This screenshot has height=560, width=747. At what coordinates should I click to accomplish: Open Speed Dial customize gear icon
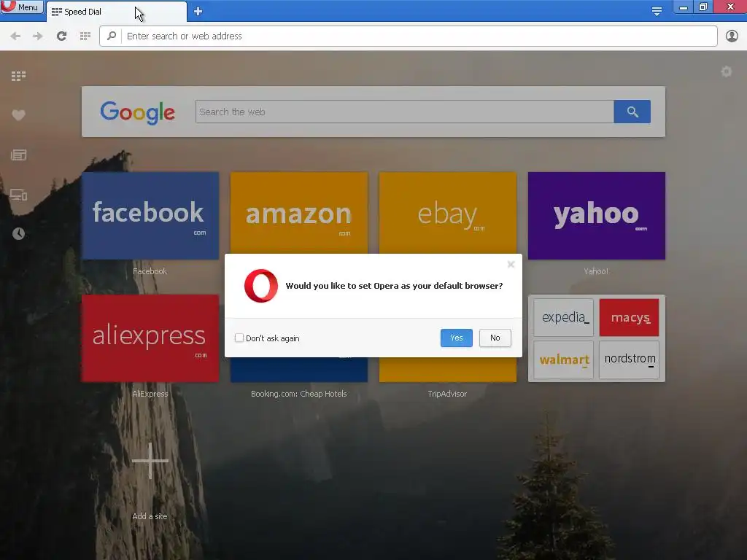[x=726, y=72]
